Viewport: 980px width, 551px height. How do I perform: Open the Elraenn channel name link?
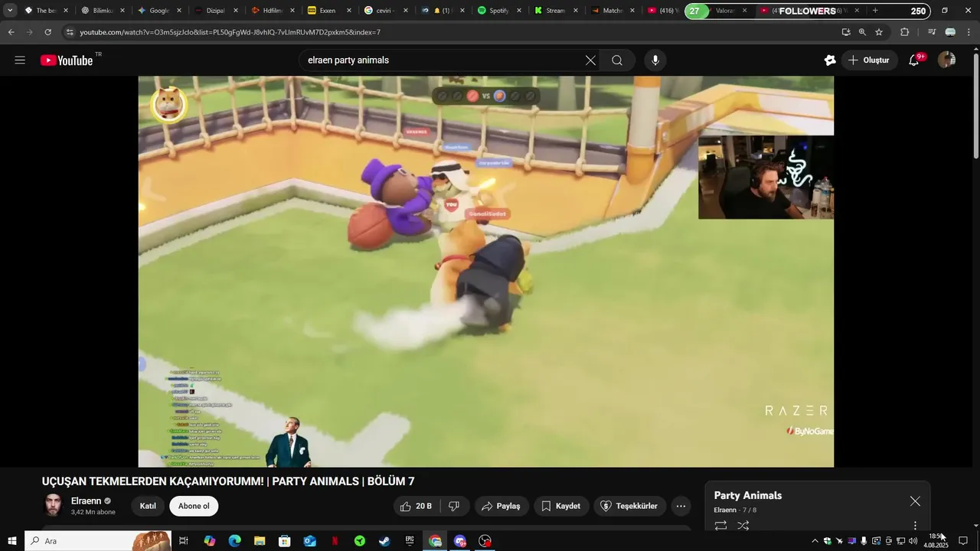click(87, 500)
